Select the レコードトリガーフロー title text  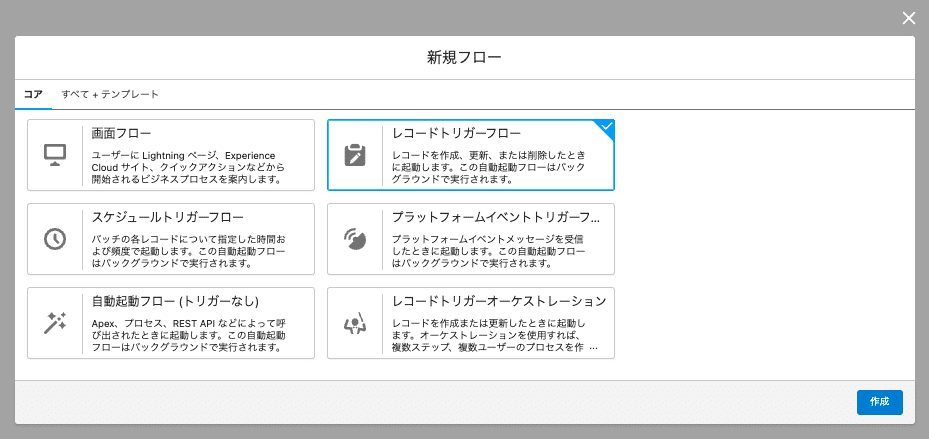tap(457, 133)
